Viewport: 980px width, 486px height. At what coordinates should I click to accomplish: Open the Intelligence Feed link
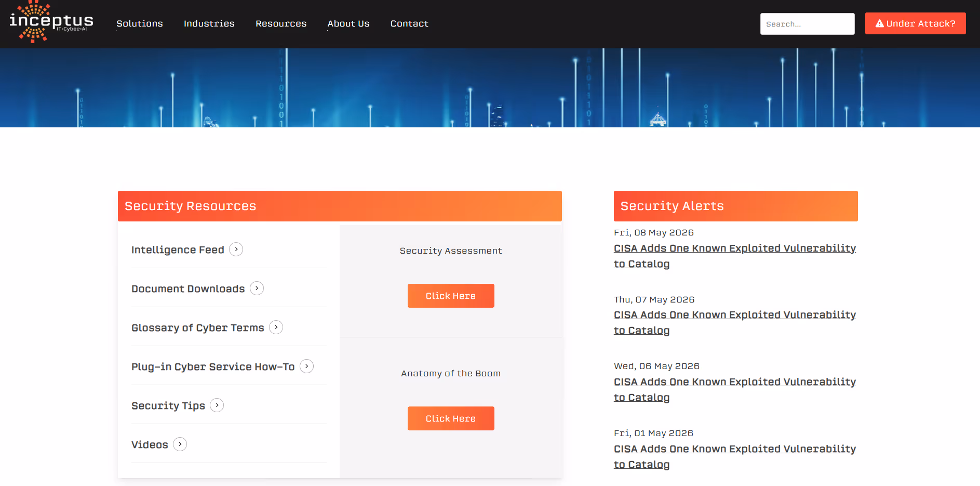tap(178, 250)
